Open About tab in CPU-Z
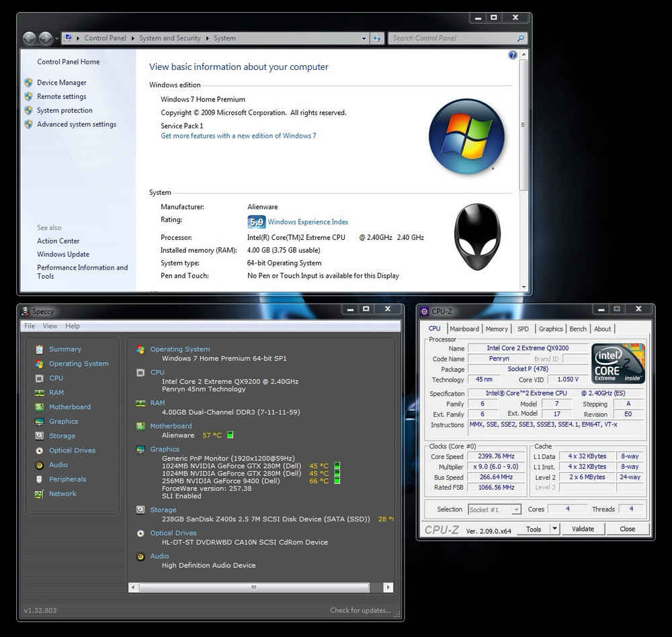The image size is (672, 637). tap(603, 329)
